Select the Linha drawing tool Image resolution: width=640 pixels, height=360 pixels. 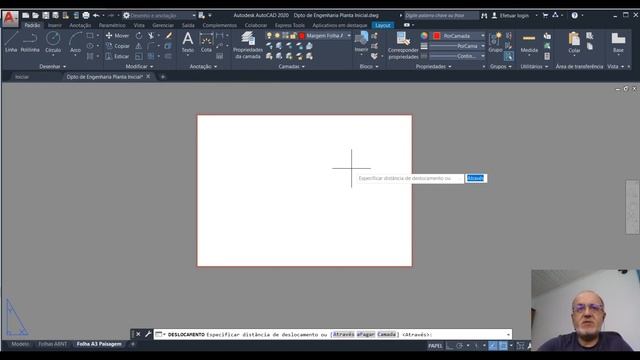point(11,42)
